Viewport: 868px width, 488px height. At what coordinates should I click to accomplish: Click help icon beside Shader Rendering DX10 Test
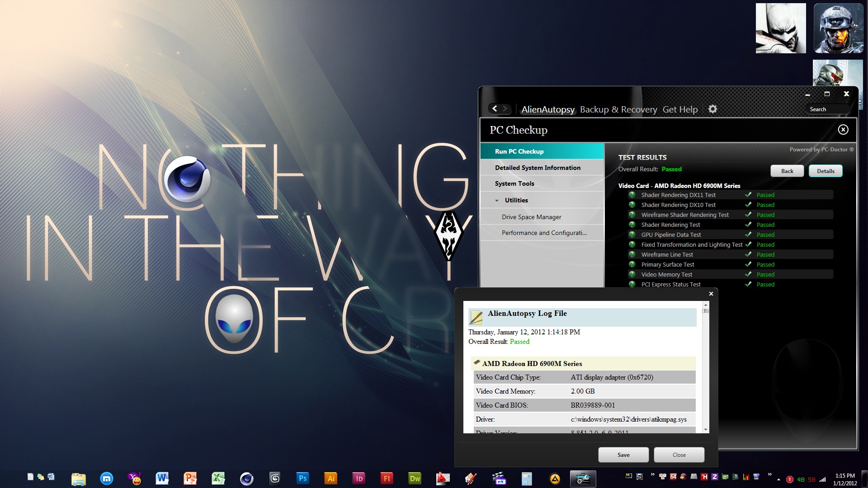[632, 205]
